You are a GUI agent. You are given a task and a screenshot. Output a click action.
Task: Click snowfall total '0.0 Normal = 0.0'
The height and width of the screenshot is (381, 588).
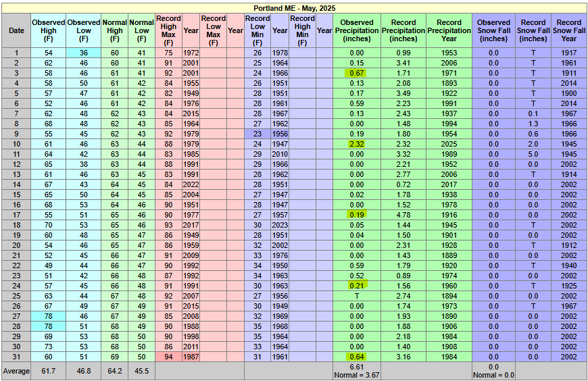pyautogui.click(x=493, y=371)
